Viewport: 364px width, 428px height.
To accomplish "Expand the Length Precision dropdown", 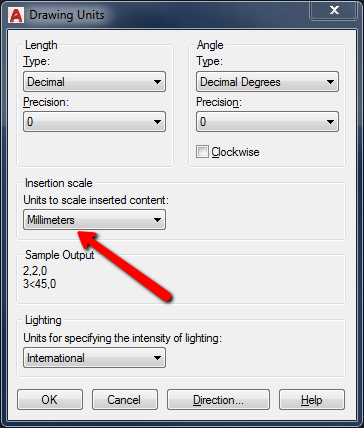I will pos(94,122).
